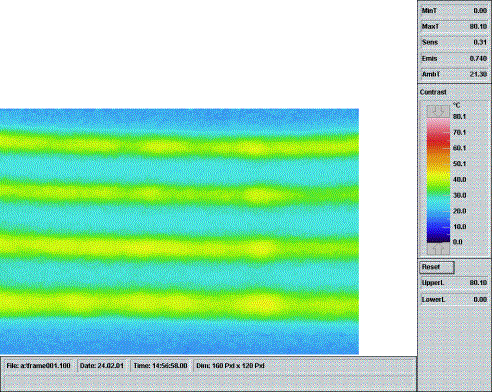Click the Time field in the status bar

tap(160, 366)
